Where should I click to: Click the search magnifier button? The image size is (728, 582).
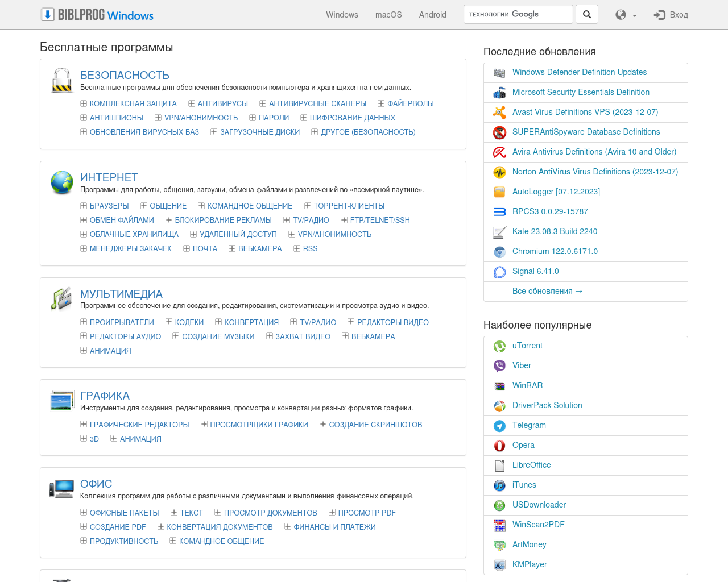[587, 14]
